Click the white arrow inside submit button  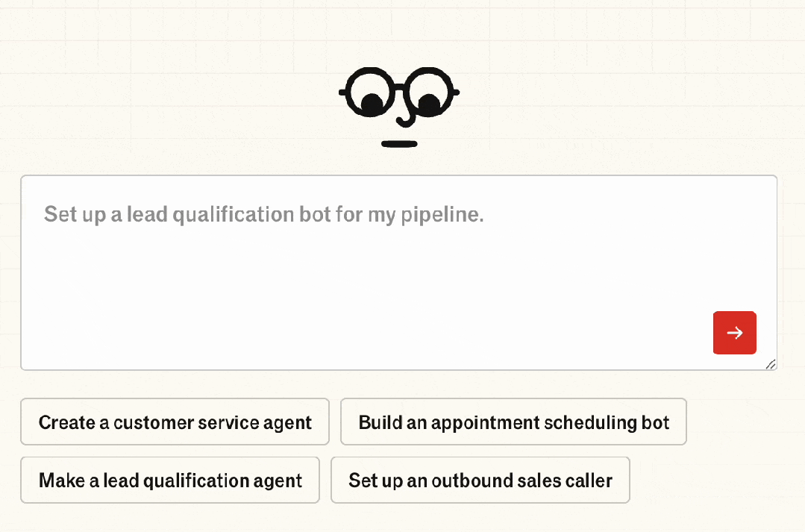(x=735, y=333)
